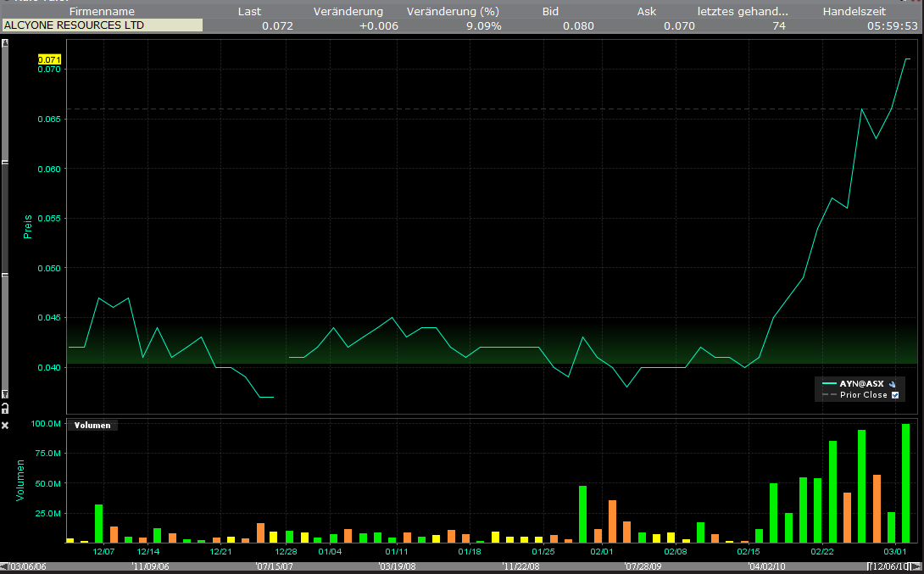Click the Veränderung (%) column header

[453, 12]
